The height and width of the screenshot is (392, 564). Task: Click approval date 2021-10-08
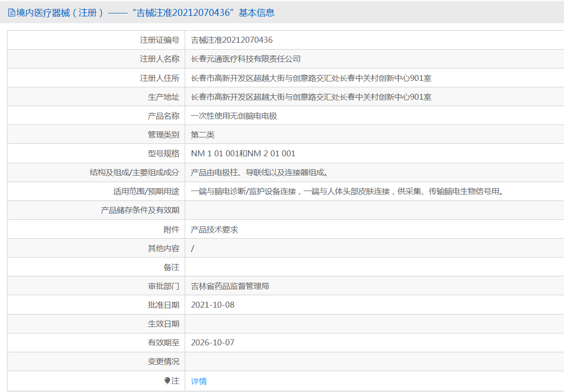pyautogui.click(x=212, y=305)
